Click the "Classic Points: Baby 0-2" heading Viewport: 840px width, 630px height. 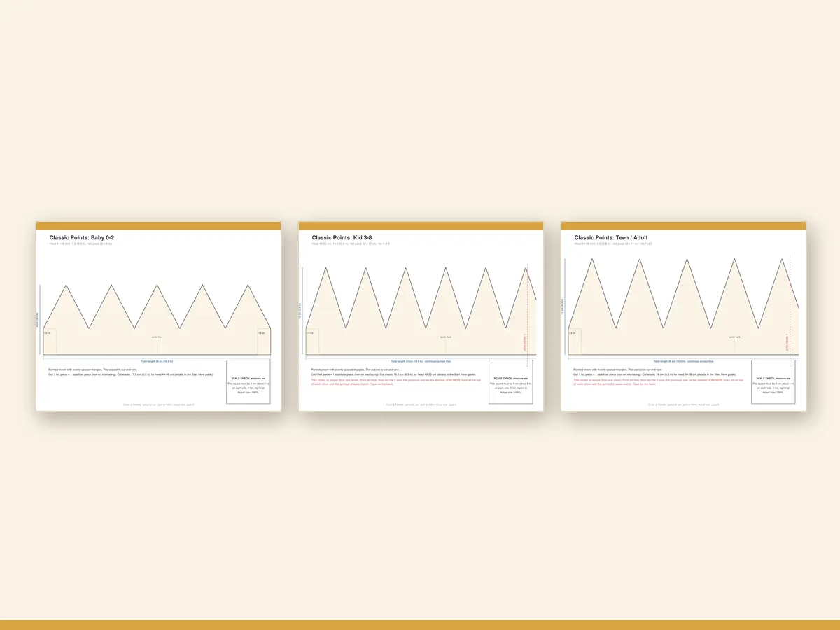tap(83, 237)
